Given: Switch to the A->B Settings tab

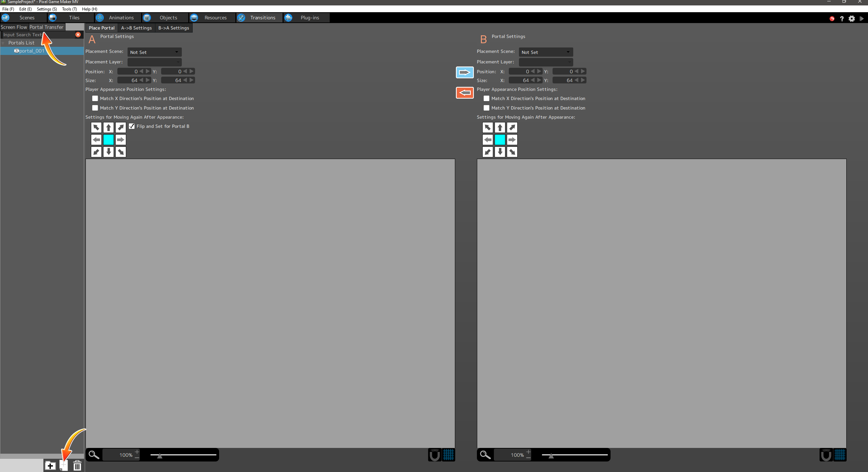Looking at the screenshot, I should [x=136, y=28].
